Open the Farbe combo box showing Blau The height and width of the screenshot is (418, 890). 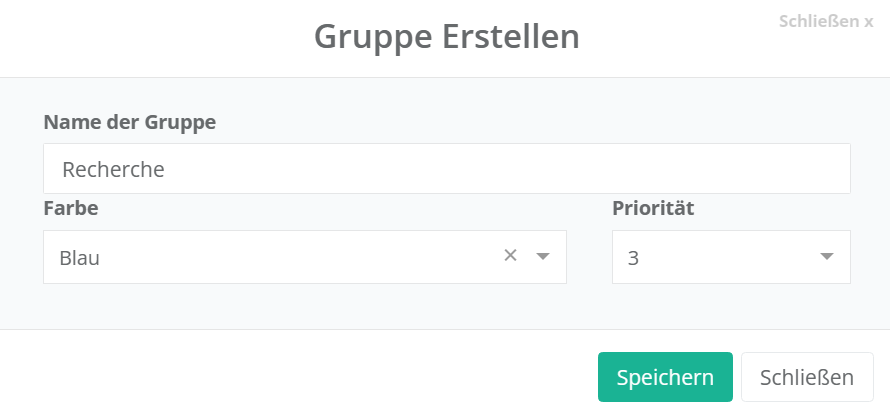point(270,257)
